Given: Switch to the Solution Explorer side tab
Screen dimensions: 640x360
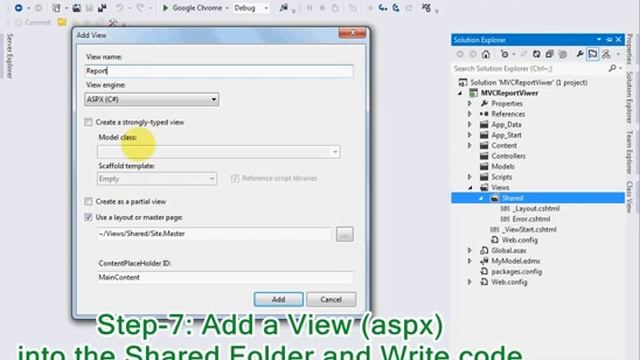Looking at the screenshot, I should [x=629, y=97].
